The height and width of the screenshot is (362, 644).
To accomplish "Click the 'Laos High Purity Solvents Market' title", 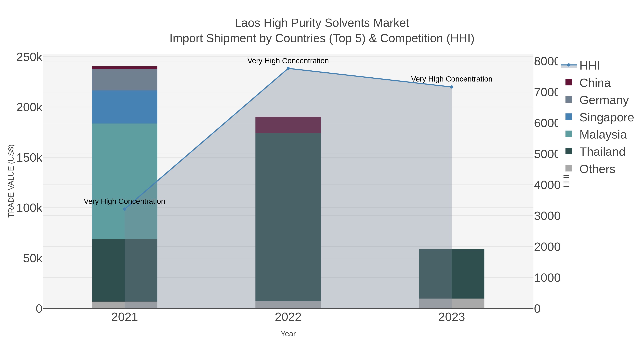I will click(322, 23).
